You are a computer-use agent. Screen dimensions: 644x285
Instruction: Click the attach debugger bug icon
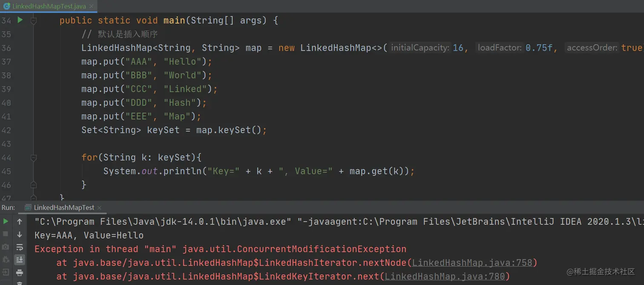(x=6, y=259)
